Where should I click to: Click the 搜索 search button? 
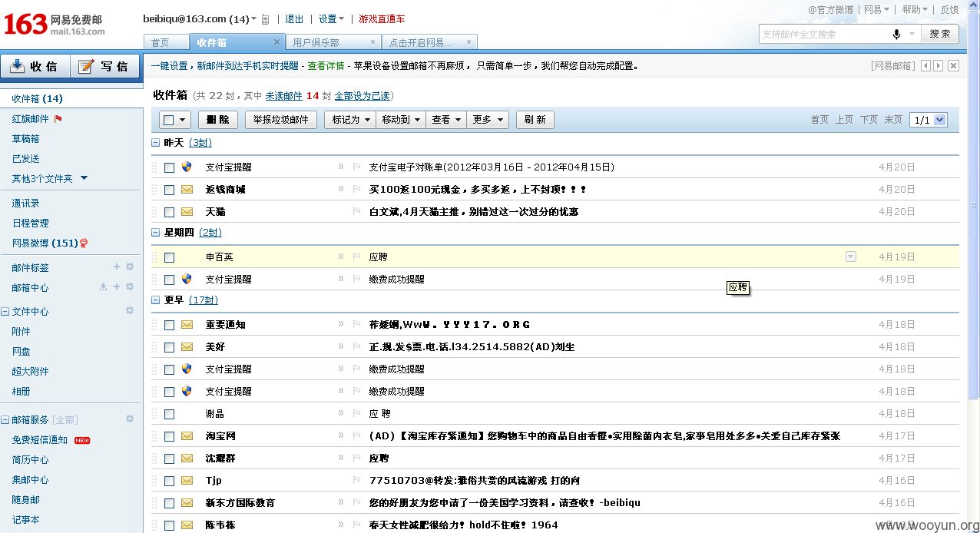click(x=940, y=34)
